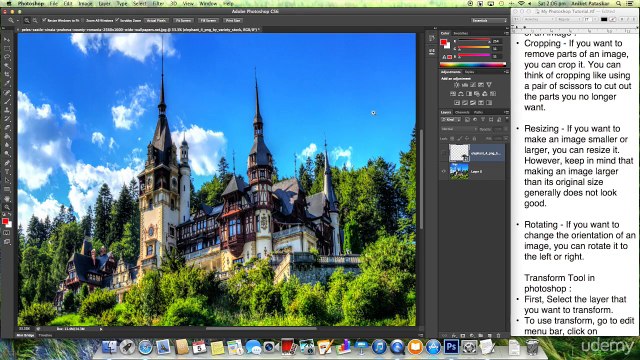Select the Gradient tool

7,137
